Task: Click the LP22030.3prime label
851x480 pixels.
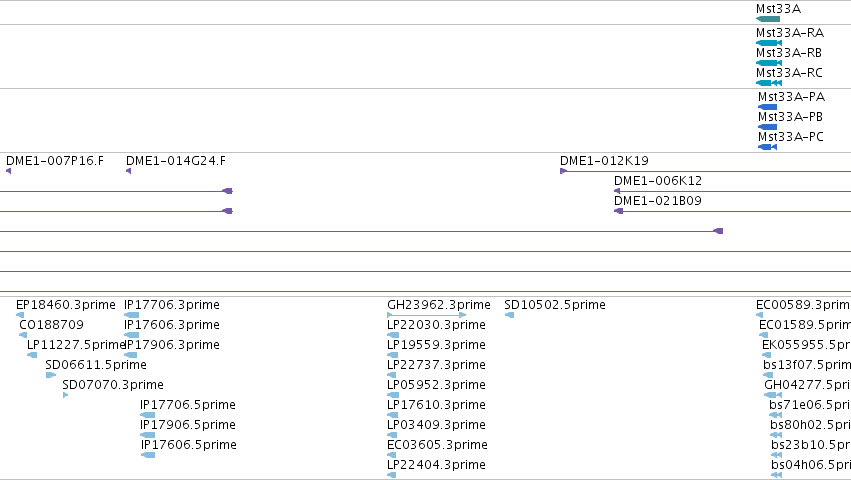Action: (x=436, y=325)
